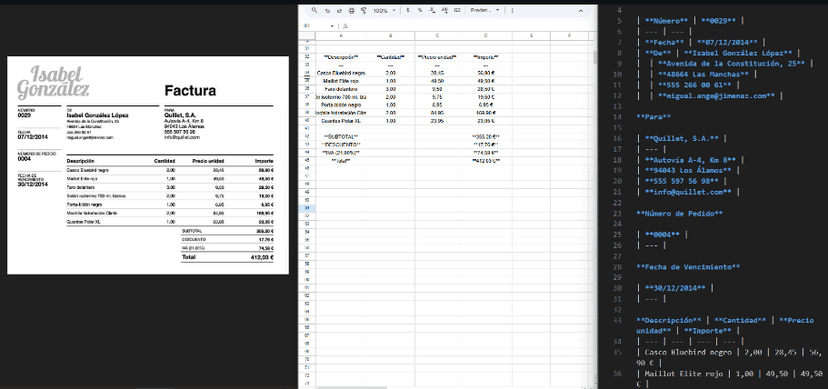The image size is (828, 389).
Task: Print the spreadsheet using the printer icon
Action: 351,11
